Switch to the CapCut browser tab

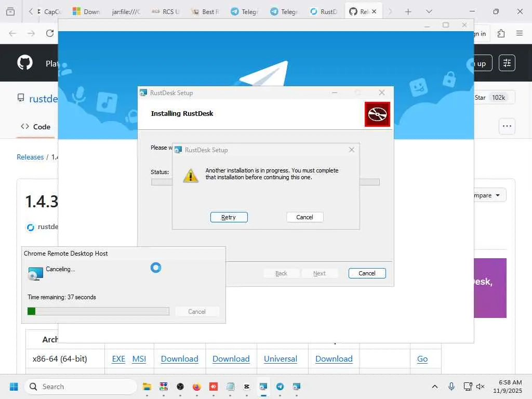coord(49,11)
